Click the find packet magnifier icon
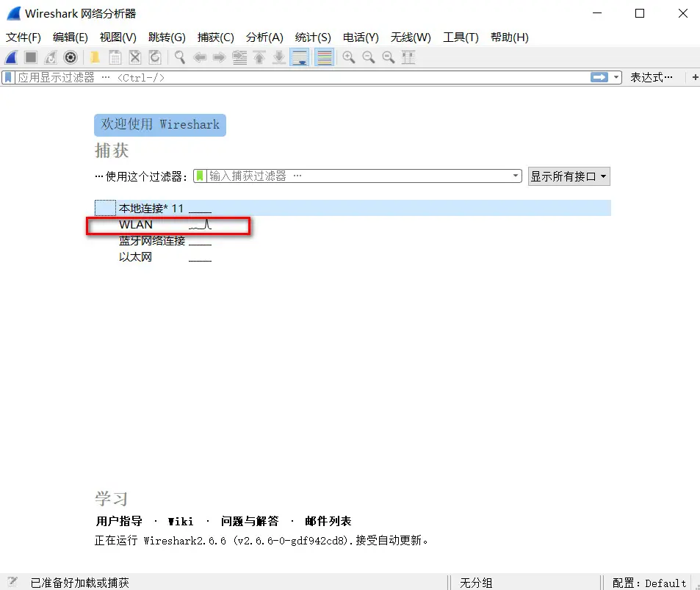 pos(179,57)
